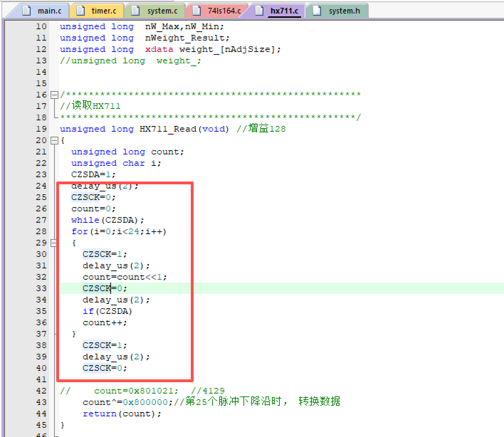Collapse the HX711_Read function body at line 20
The height and width of the screenshot is (437, 504).
pyautogui.click(x=54, y=141)
